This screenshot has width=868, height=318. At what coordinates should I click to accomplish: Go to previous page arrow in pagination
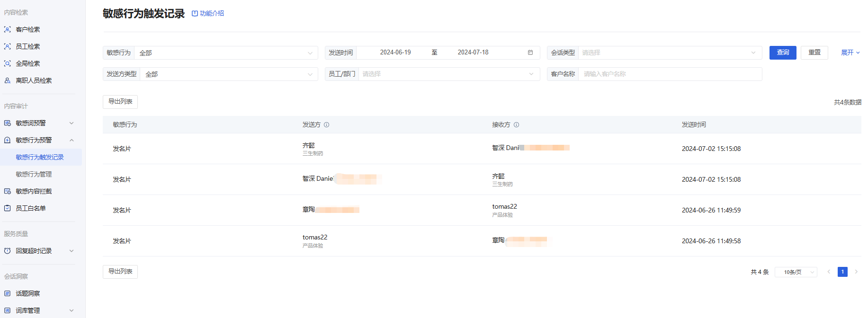click(x=829, y=272)
